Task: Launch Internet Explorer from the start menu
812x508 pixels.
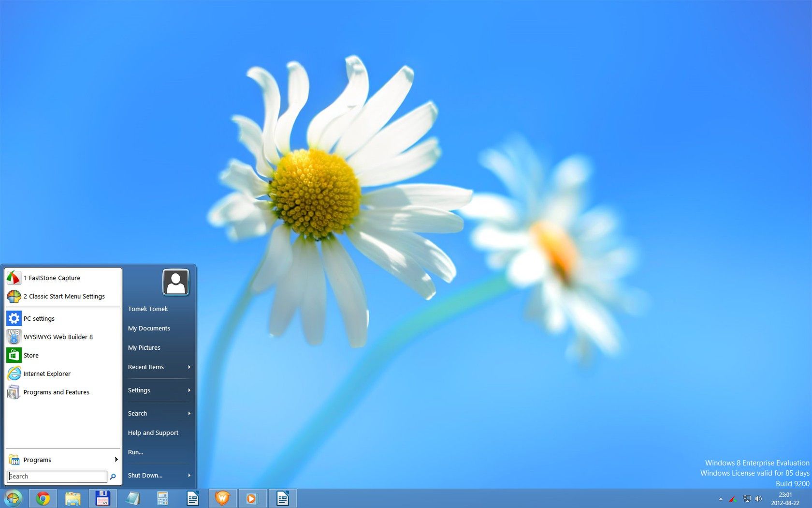Action: [x=47, y=374]
